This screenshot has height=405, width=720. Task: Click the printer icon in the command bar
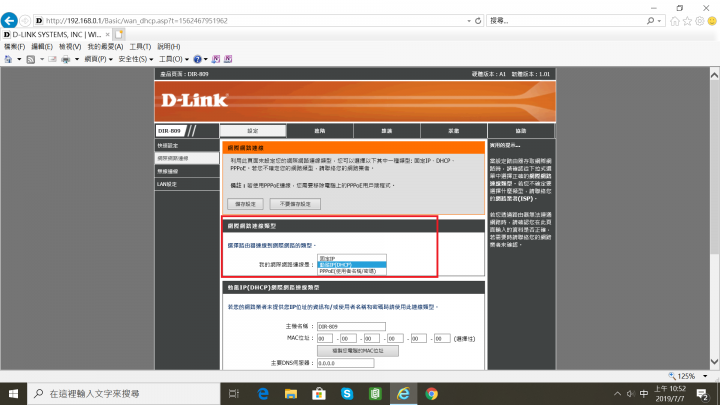click(66, 59)
